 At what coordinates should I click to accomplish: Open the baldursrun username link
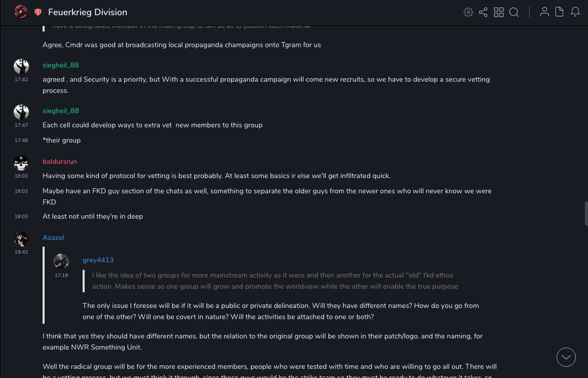click(60, 161)
